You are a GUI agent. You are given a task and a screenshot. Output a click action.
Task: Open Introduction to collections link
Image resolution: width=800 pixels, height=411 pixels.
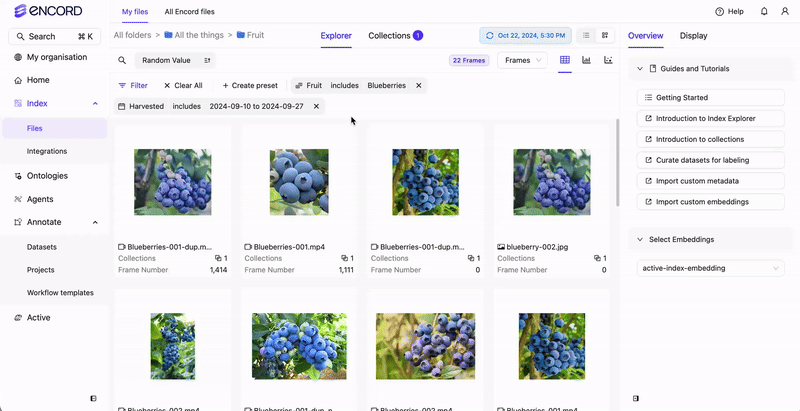pyautogui.click(x=711, y=139)
